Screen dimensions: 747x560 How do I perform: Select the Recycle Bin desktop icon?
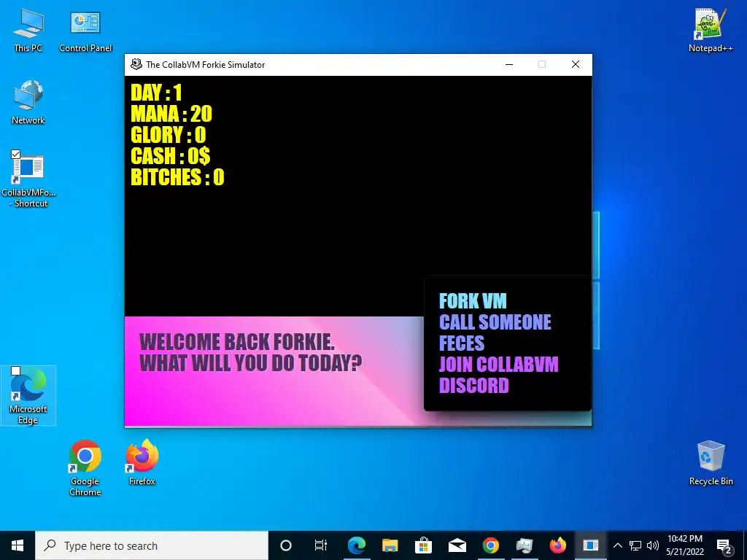(x=711, y=463)
